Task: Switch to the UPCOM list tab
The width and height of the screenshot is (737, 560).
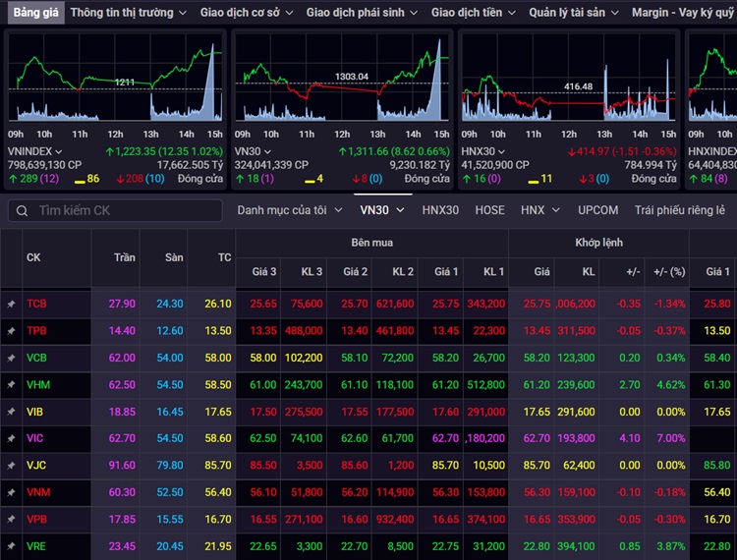Action: (x=597, y=210)
